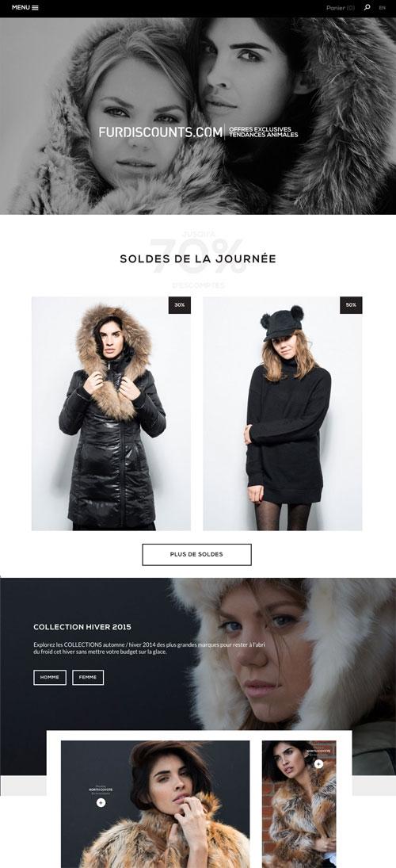Click the FURDISCOUNTS.COM logo
The height and width of the screenshot is (868, 396).
[x=161, y=132]
